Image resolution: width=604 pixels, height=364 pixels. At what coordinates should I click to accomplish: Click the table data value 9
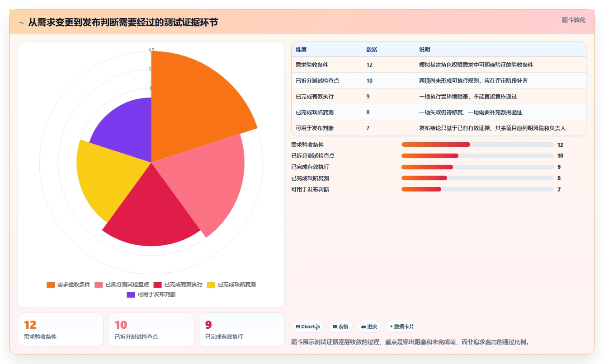(x=368, y=97)
